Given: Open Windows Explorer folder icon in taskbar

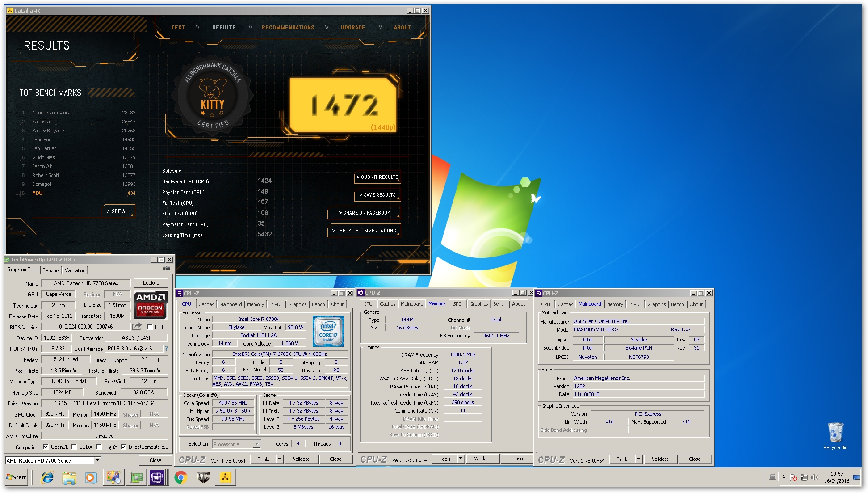Looking at the screenshot, I should pyautogui.click(x=69, y=477).
